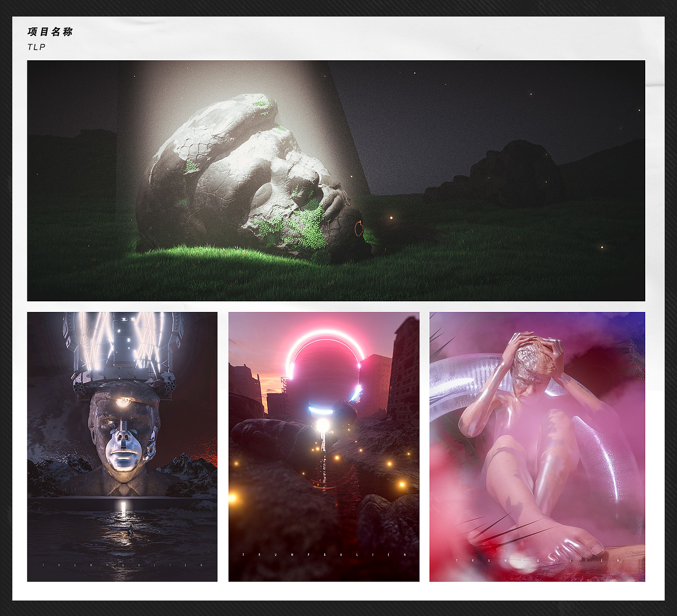Select the '项目名称' heading text
The image size is (677, 616).
pos(50,32)
